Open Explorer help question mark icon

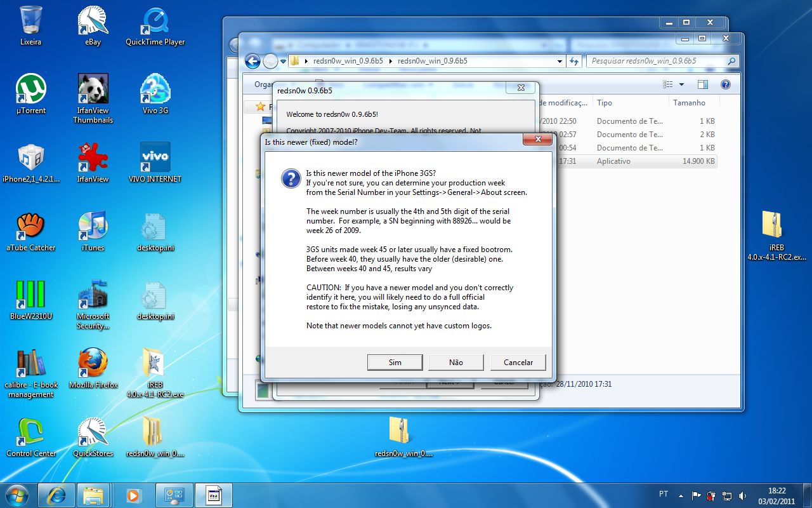click(x=726, y=84)
